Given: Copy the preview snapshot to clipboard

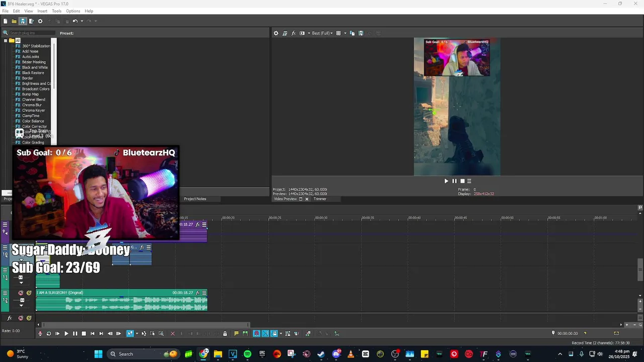Looking at the screenshot, I should coord(352,33).
